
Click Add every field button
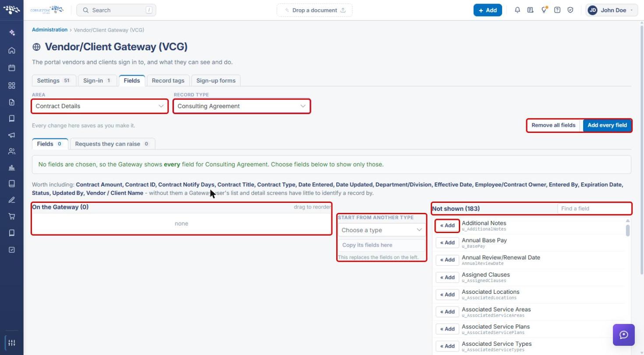(607, 125)
